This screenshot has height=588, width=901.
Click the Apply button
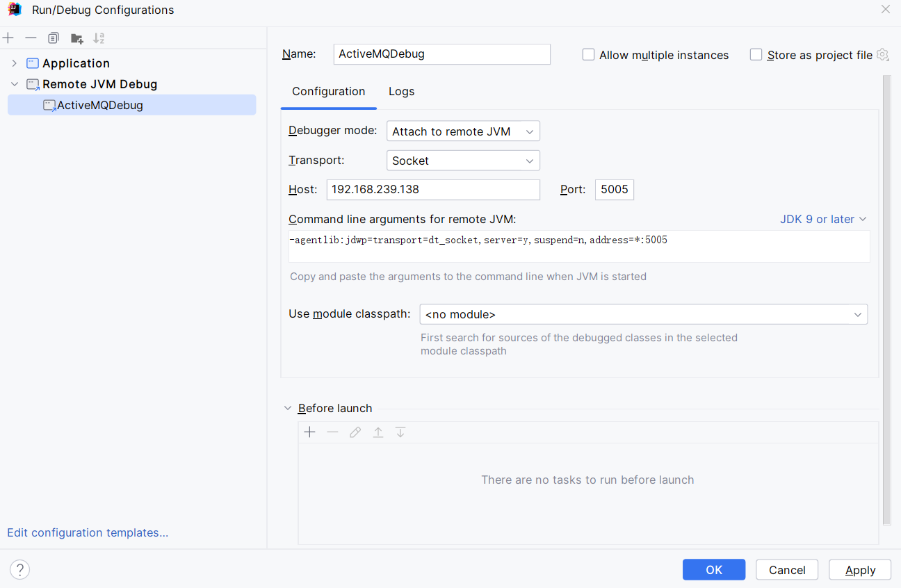click(860, 570)
